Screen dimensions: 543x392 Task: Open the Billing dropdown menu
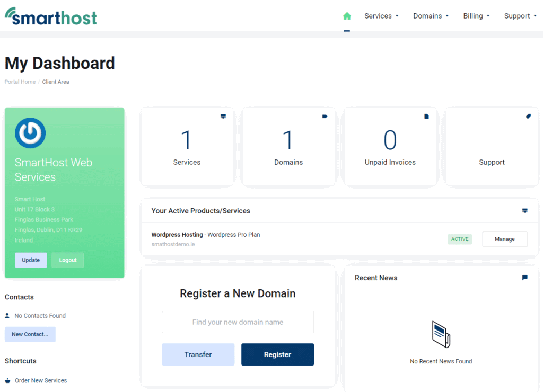pos(476,16)
